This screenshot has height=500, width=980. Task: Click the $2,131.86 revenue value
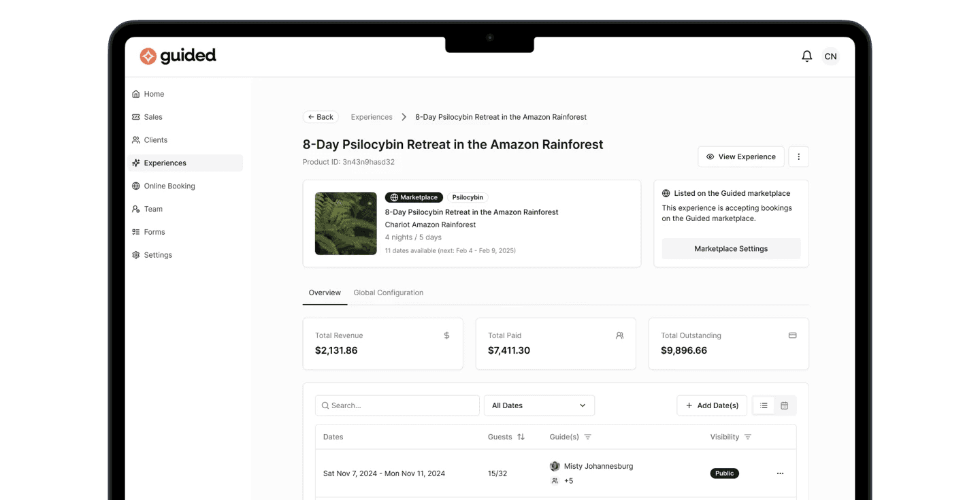click(x=336, y=350)
